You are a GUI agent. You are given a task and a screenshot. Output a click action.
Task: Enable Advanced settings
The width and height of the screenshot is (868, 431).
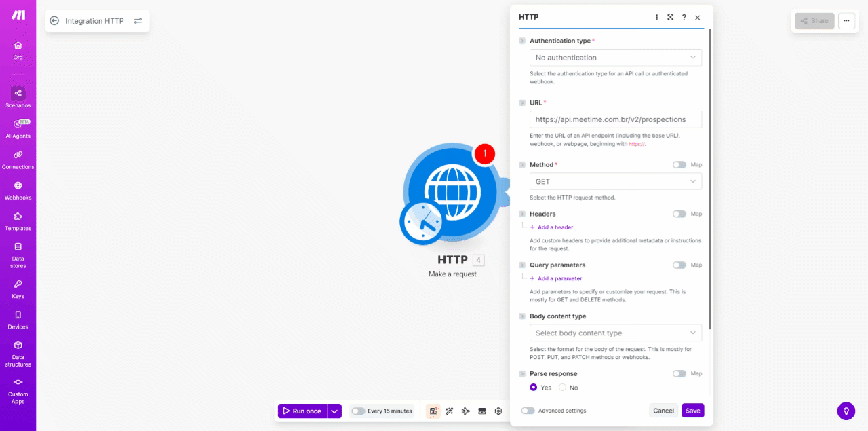[527, 411]
